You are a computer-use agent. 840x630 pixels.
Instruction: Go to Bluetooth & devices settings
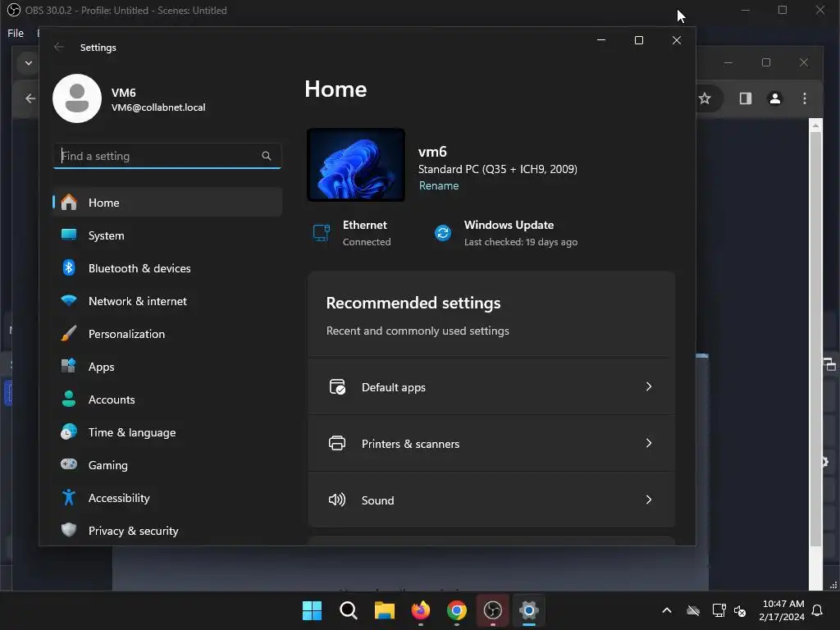(167, 268)
